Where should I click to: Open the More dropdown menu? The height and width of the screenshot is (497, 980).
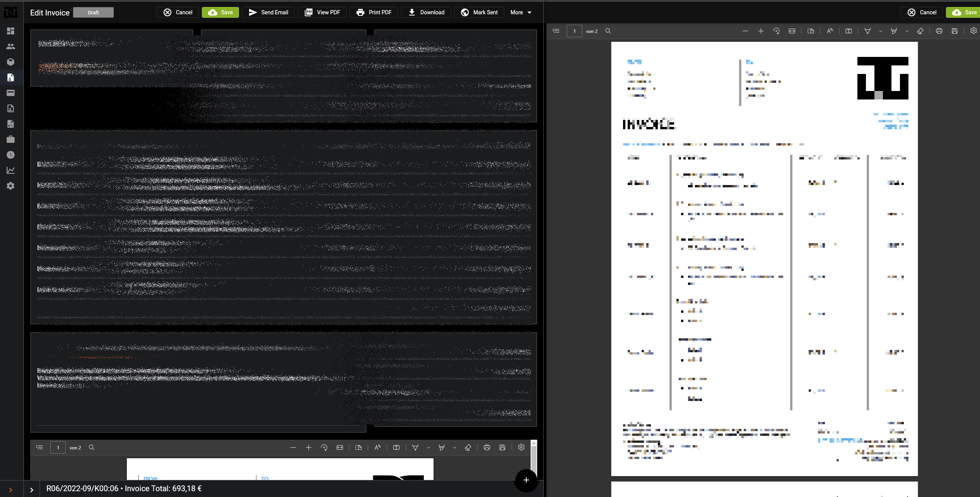520,12
